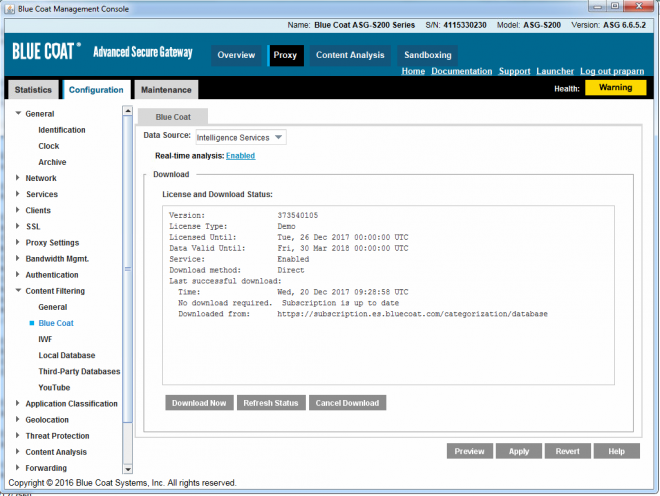Expand the Authentication node
The width and height of the screenshot is (660, 496).
[x=17, y=275]
